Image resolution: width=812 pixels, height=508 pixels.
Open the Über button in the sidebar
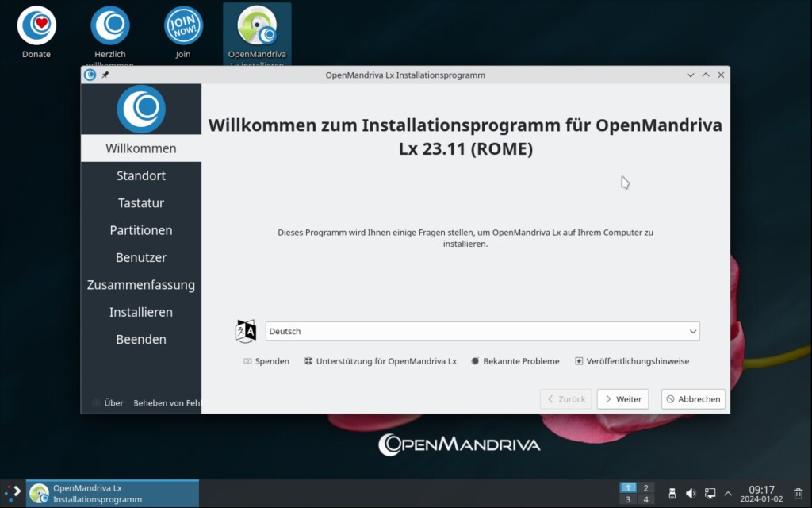(x=108, y=402)
